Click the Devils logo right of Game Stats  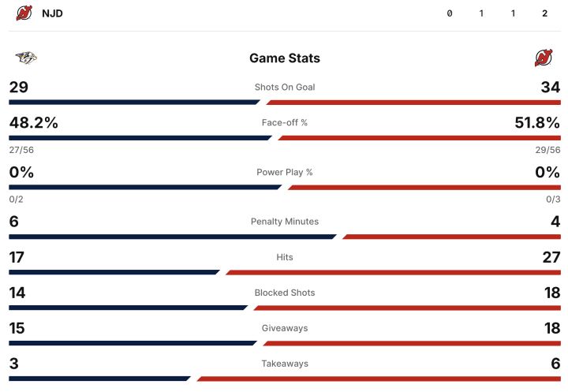coord(544,58)
